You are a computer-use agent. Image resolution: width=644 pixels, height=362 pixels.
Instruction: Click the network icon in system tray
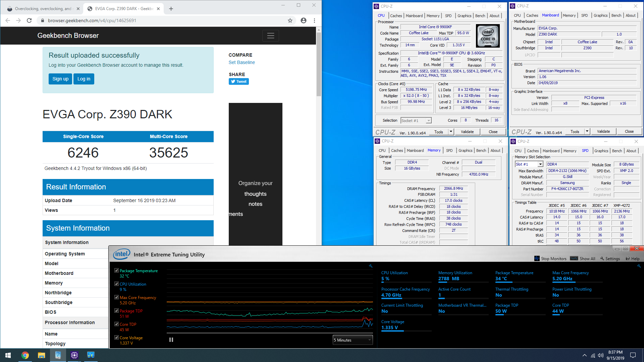593,355
